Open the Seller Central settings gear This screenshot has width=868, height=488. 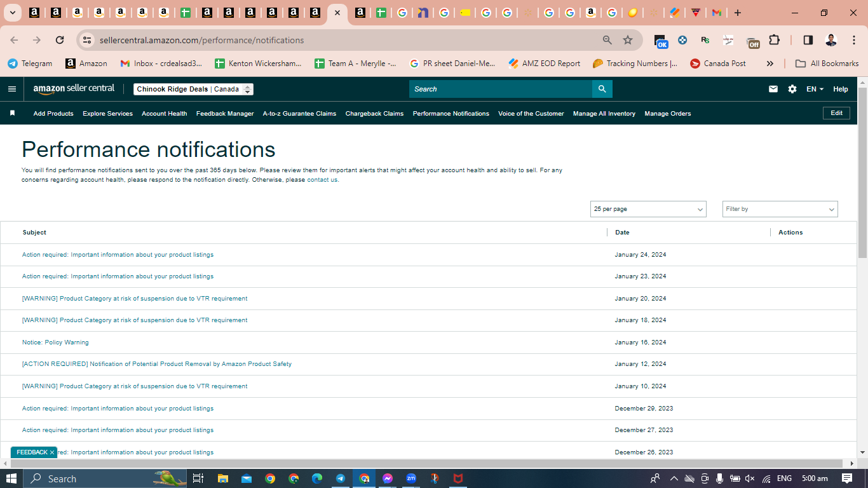[792, 89]
